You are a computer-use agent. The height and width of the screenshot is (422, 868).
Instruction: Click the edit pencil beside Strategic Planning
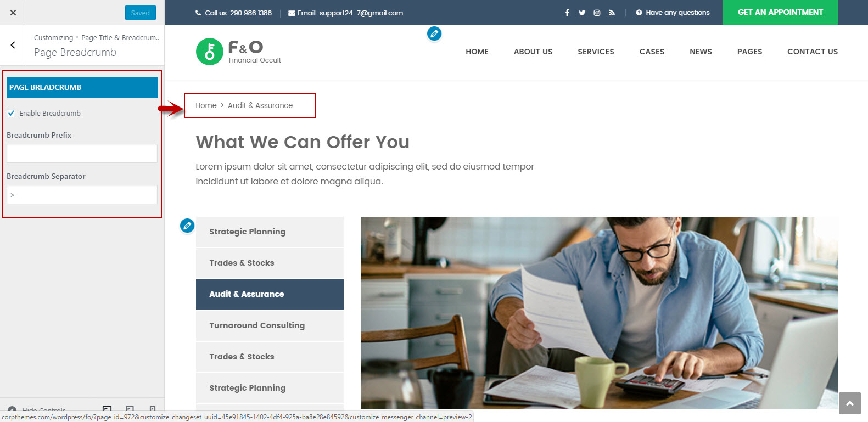[x=187, y=226]
